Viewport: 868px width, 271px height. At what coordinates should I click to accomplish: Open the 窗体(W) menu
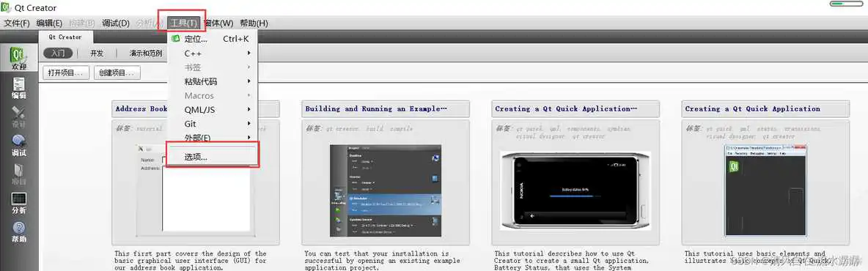click(218, 23)
